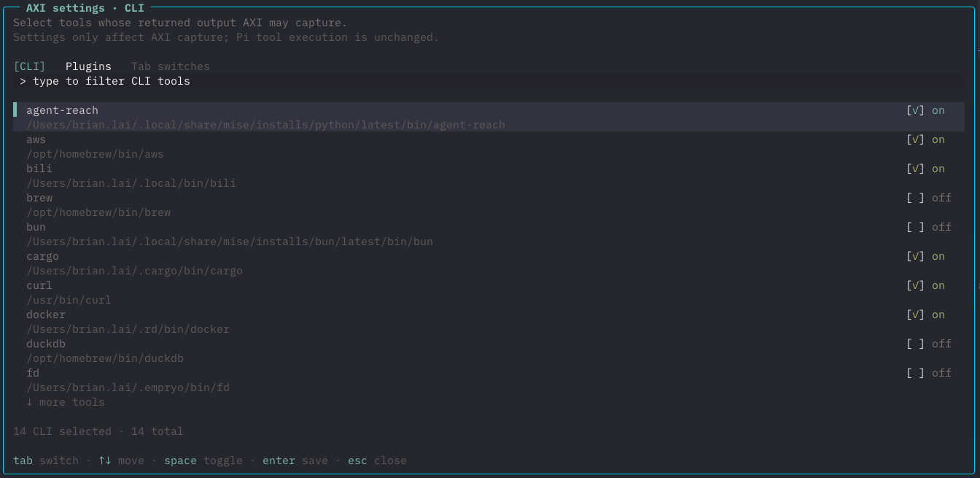Enable the bun tool checkbox
Screen dimensions: 980x478
click(915, 227)
